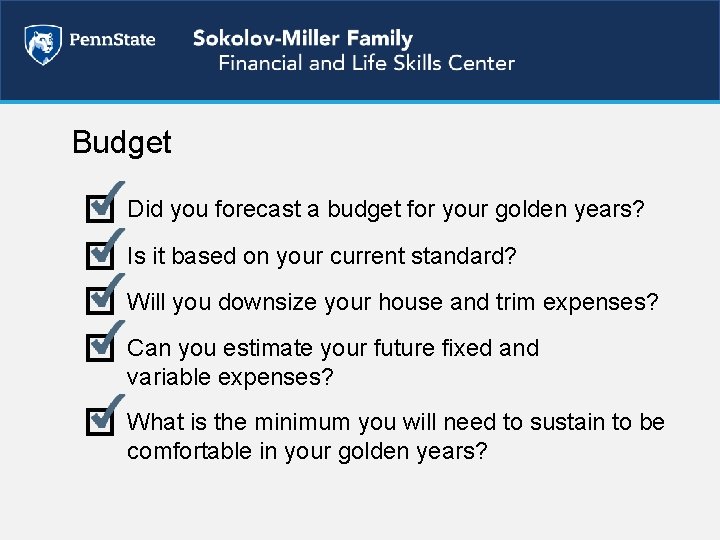Click the dark blue header banner
Screen dimensions: 720x540
pyautogui.click(x=620, y=50)
